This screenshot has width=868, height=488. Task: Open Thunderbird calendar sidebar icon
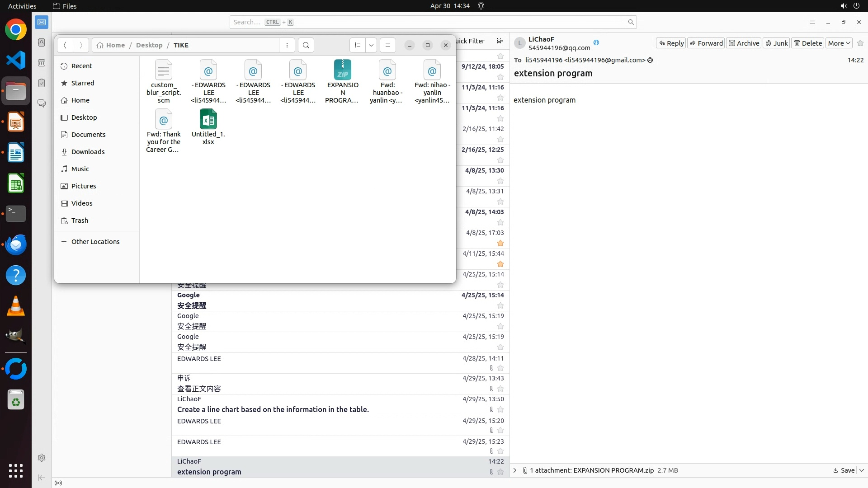pyautogui.click(x=42, y=63)
